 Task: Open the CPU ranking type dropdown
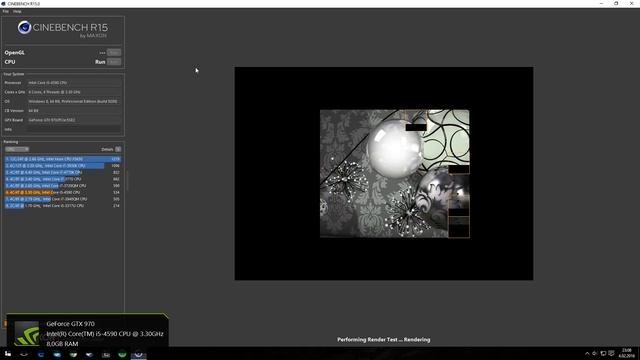tap(17, 149)
